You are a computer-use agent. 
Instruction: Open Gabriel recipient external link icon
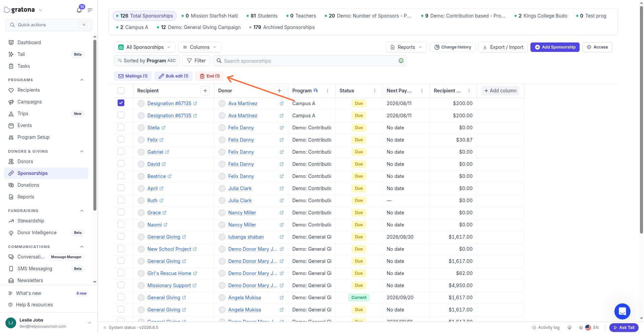167,152
